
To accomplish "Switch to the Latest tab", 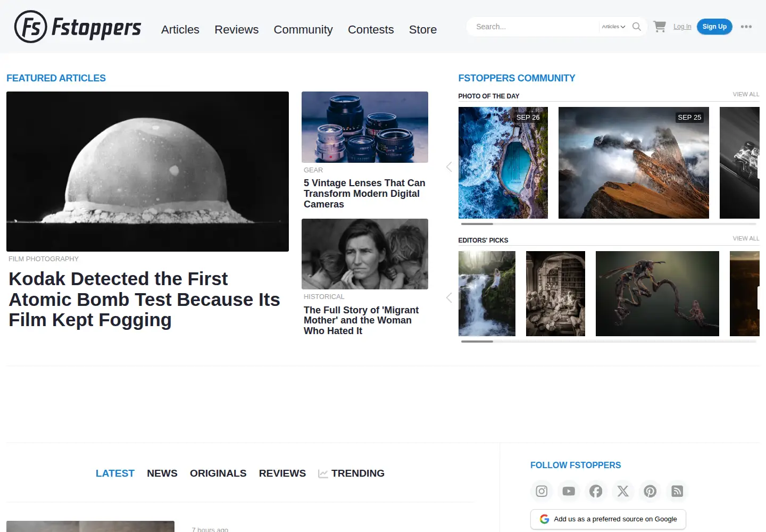I will click(x=115, y=473).
